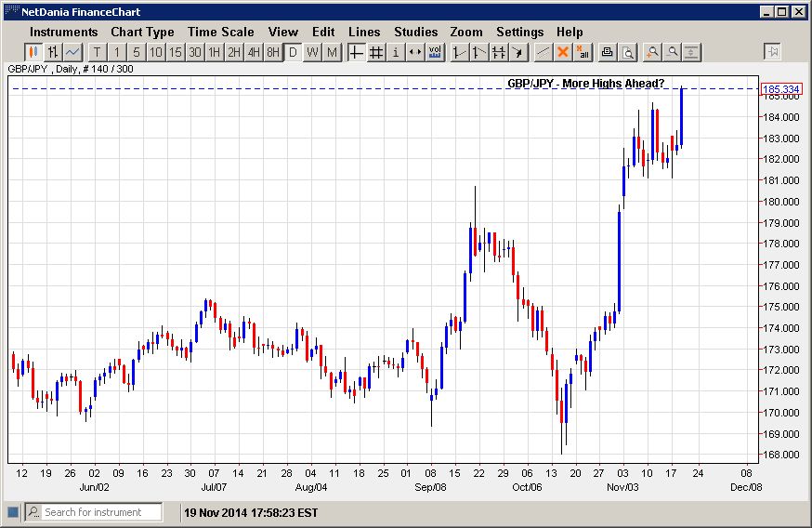Choose the 1H hourly timeframe button

(215, 52)
